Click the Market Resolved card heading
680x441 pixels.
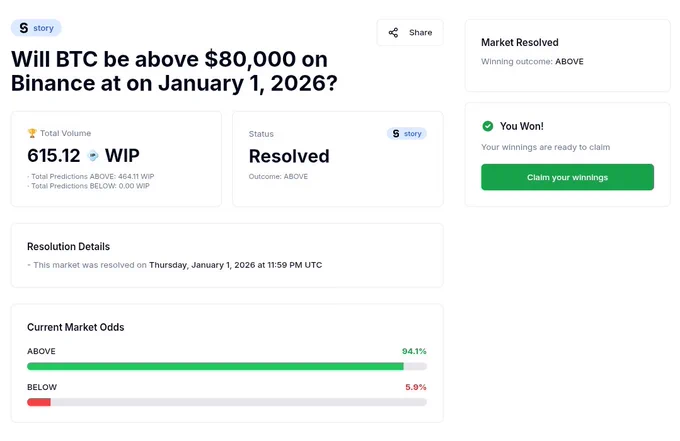(x=520, y=42)
